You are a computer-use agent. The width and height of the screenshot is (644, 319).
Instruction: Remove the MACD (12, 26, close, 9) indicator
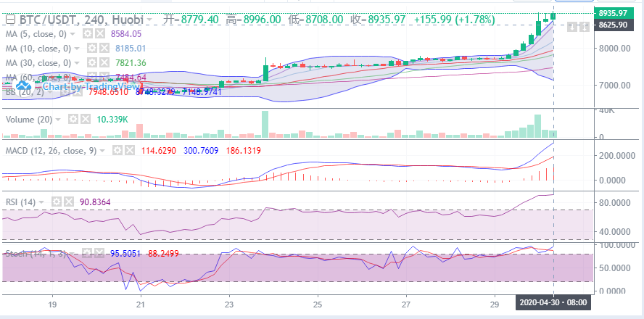point(129,151)
